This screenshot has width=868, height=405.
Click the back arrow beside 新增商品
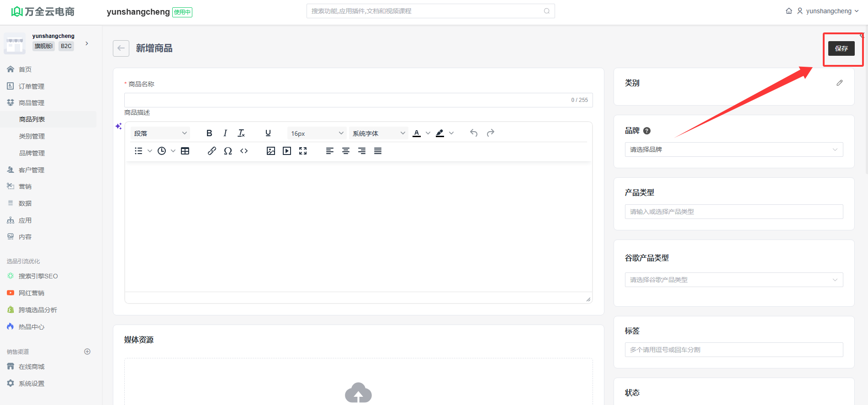pyautogui.click(x=121, y=48)
